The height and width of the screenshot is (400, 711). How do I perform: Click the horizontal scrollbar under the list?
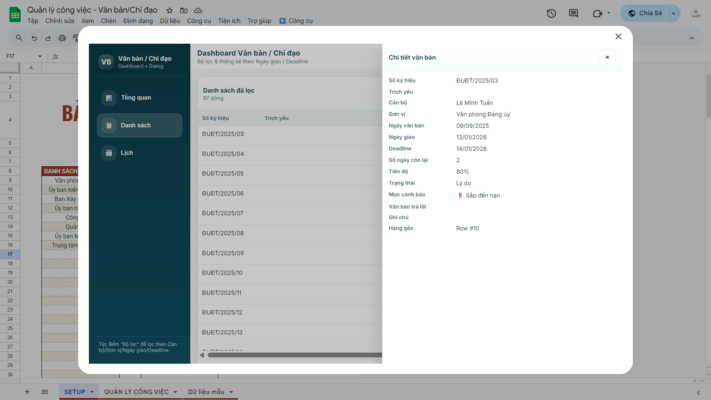point(290,354)
